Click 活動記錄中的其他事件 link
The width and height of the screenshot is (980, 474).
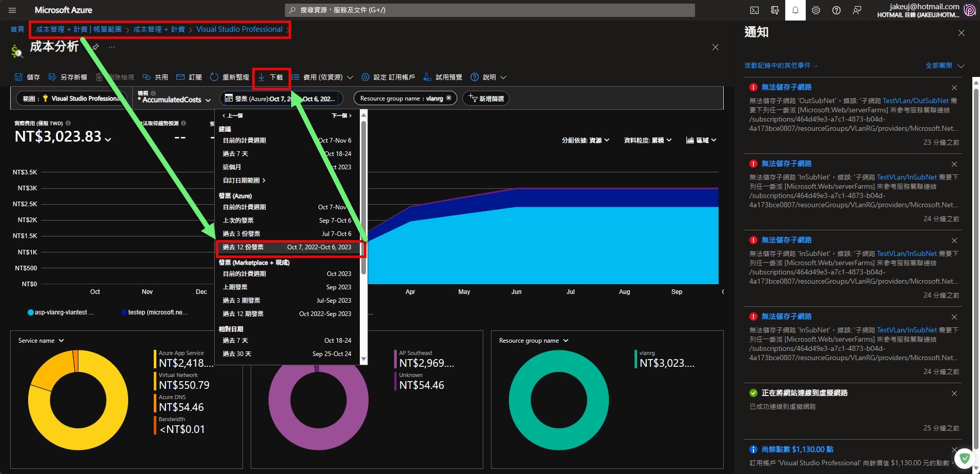pyautogui.click(x=780, y=66)
